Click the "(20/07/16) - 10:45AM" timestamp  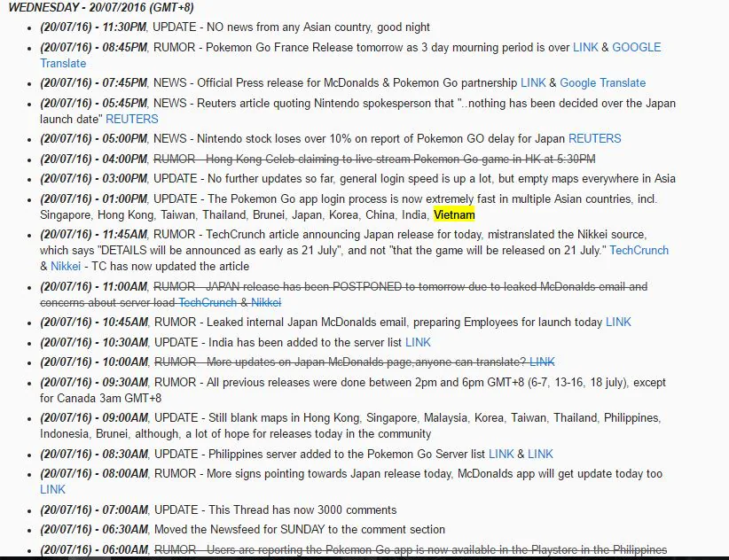[x=94, y=322]
